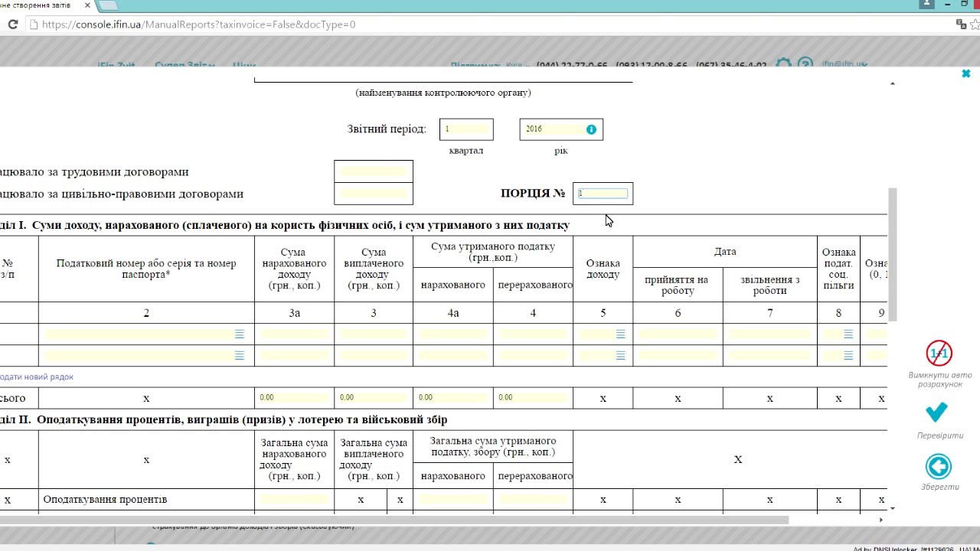Focus the квартал input field
This screenshot has height=551, width=980.
point(466,129)
